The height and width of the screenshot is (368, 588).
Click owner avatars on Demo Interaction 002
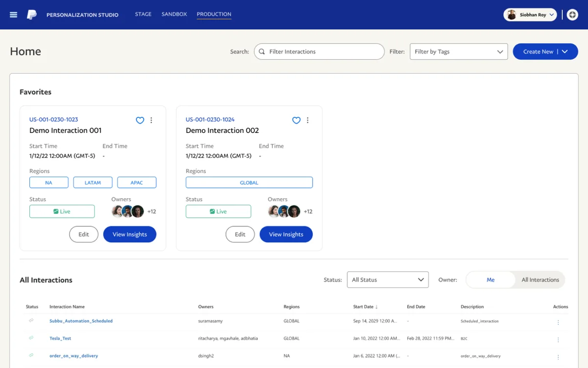pyautogui.click(x=284, y=211)
